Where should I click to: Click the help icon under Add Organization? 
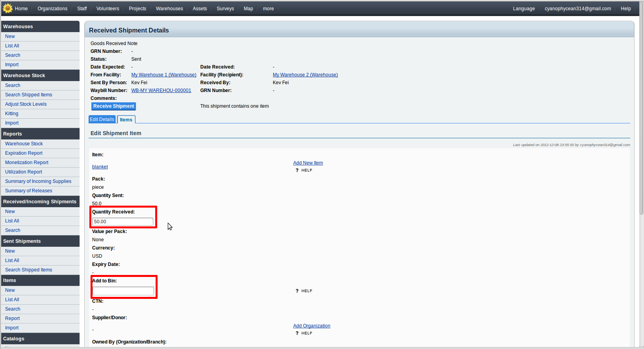297,333
